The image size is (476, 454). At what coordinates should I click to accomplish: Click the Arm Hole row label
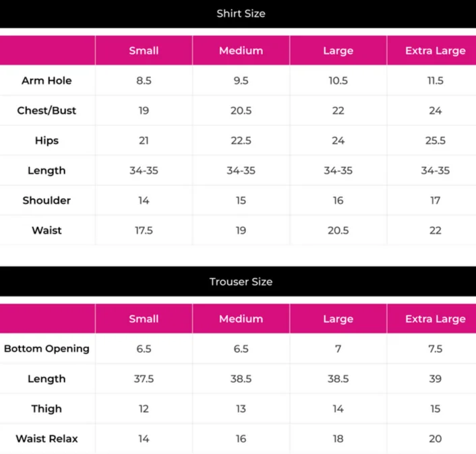pos(47,81)
